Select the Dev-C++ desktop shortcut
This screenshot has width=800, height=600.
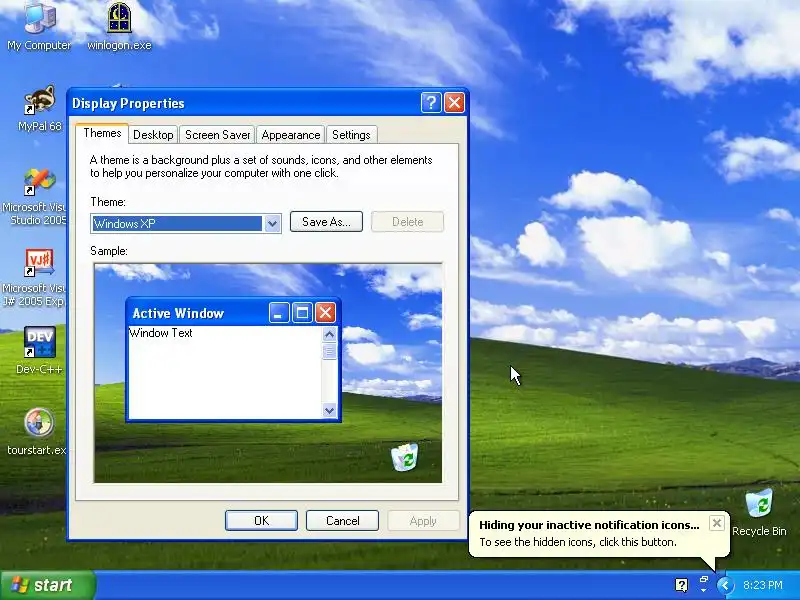click(39, 351)
